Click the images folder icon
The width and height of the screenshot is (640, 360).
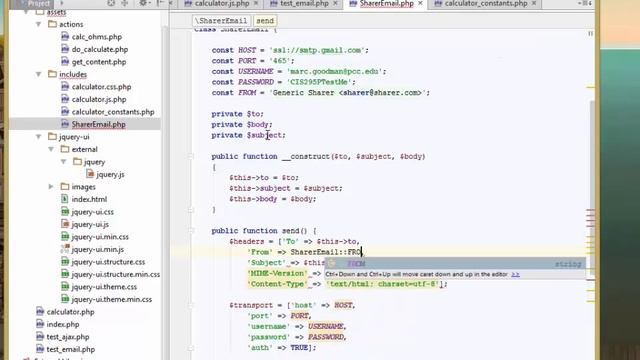[x=64, y=187]
